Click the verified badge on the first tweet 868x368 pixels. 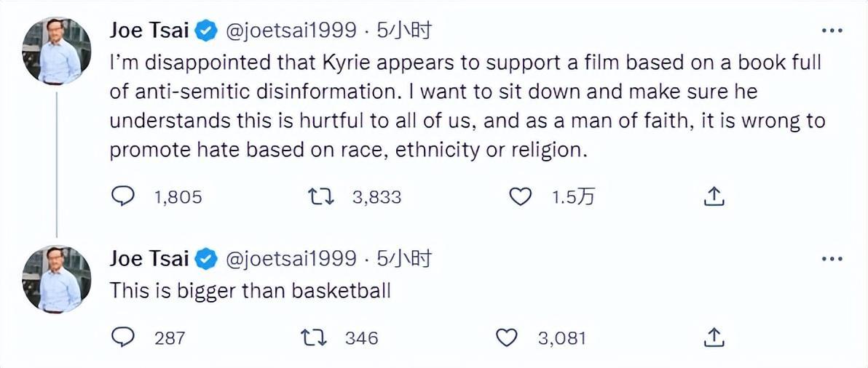pyautogui.click(x=207, y=31)
